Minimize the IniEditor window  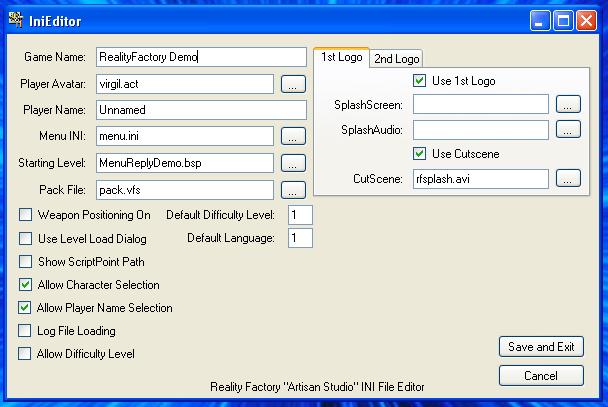[540, 20]
